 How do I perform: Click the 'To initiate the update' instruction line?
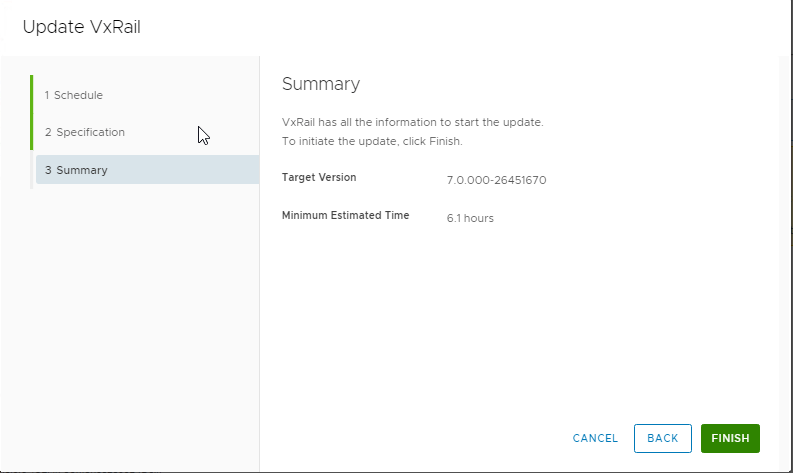372,141
